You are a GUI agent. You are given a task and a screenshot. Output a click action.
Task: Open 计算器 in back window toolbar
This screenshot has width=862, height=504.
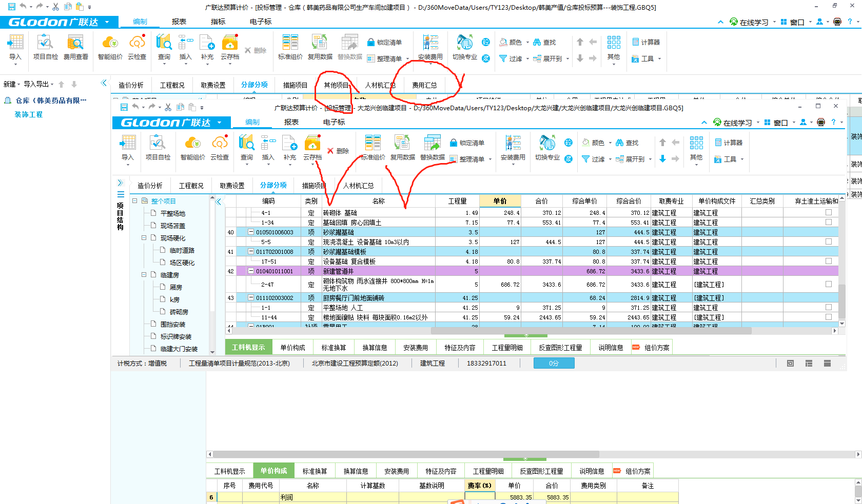pos(646,42)
